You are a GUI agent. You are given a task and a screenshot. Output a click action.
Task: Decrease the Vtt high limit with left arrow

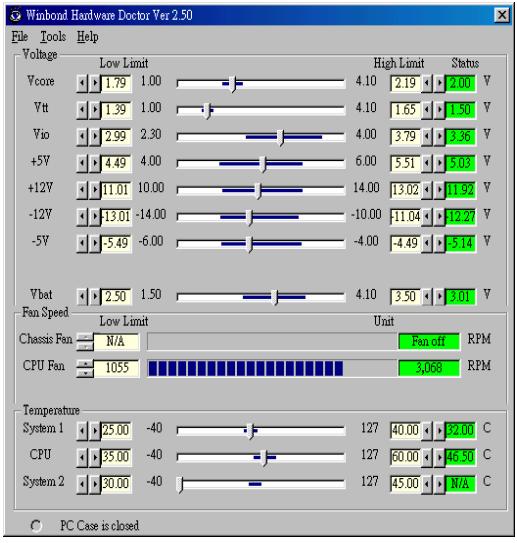(x=427, y=110)
